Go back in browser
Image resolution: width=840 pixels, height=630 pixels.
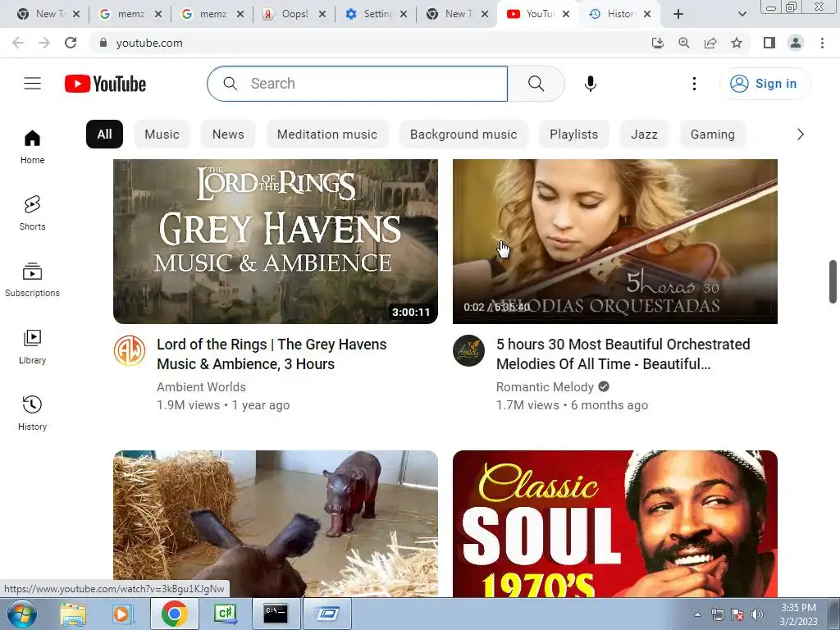point(18,43)
